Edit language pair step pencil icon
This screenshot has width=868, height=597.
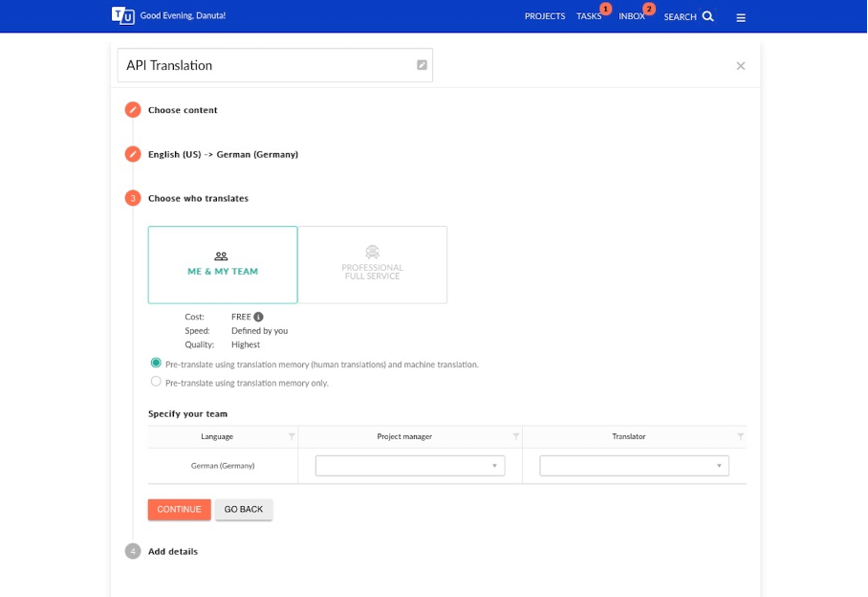[x=133, y=154]
